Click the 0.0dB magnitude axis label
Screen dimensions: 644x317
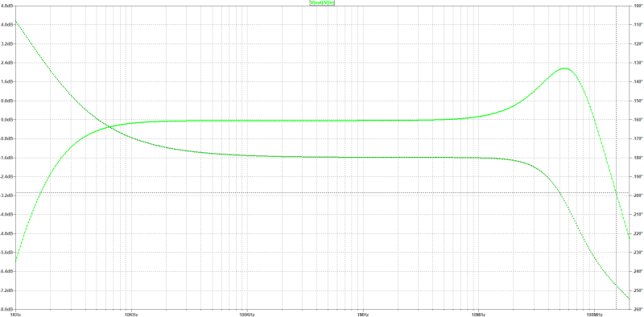7,120
